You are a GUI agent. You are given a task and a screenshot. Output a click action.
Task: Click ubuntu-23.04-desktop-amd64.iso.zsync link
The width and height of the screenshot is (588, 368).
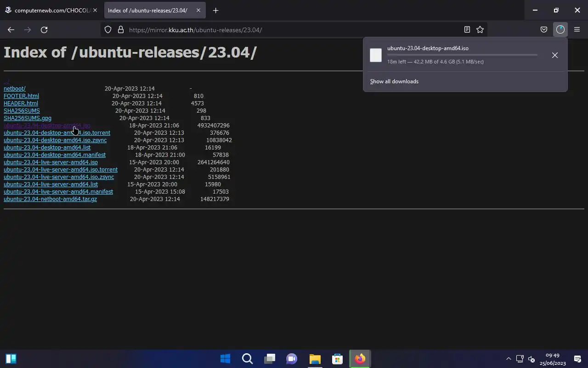(x=55, y=140)
